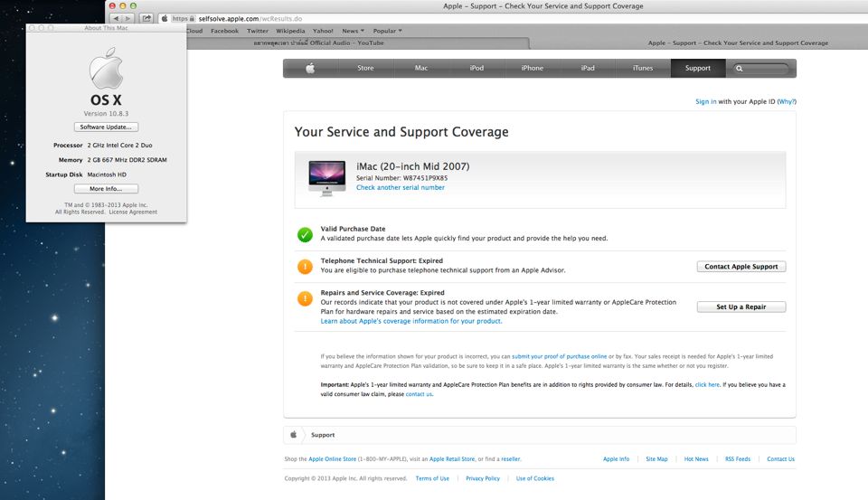Click the Apple logo in site navigation bar
The image size is (868, 500).
[x=310, y=68]
